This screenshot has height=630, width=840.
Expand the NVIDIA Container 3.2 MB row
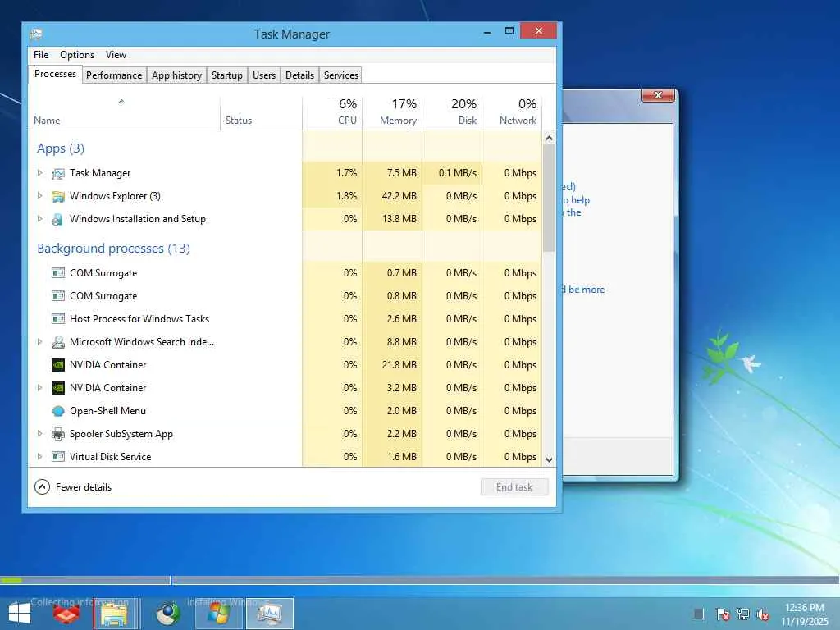click(x=39, y=388)
